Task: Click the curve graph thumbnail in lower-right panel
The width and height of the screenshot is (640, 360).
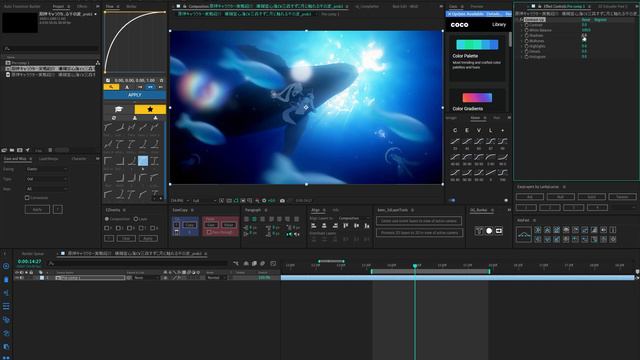Action: (524, 235)
